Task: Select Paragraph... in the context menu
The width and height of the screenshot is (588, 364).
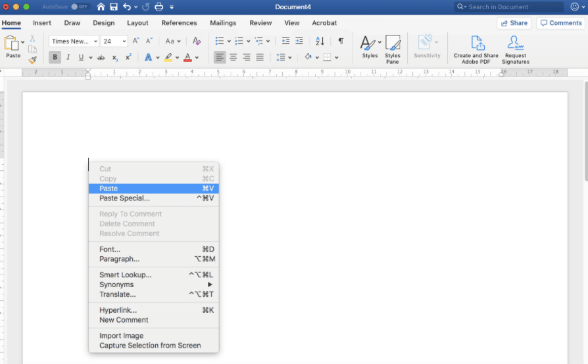Action: click(x=154, y=259)
